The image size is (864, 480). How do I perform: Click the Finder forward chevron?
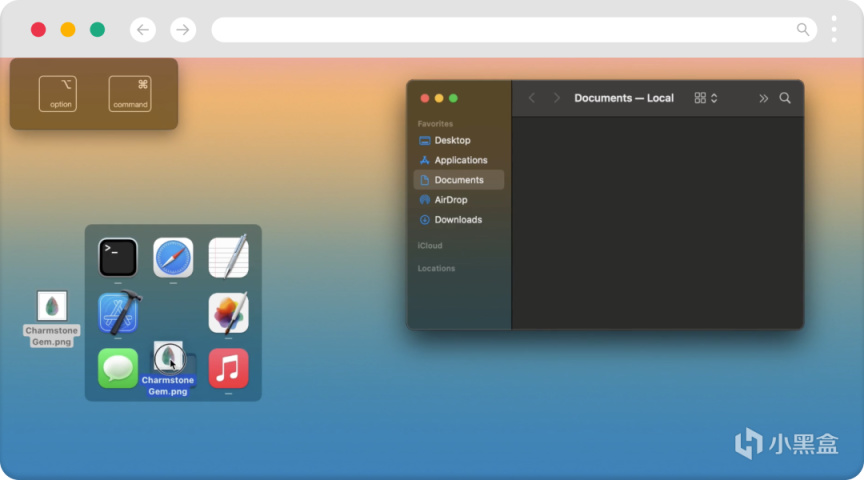point(557,98)
